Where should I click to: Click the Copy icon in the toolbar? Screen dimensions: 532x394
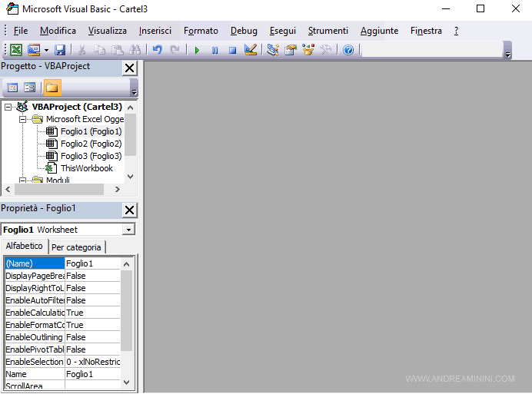(x=99, y=50)
